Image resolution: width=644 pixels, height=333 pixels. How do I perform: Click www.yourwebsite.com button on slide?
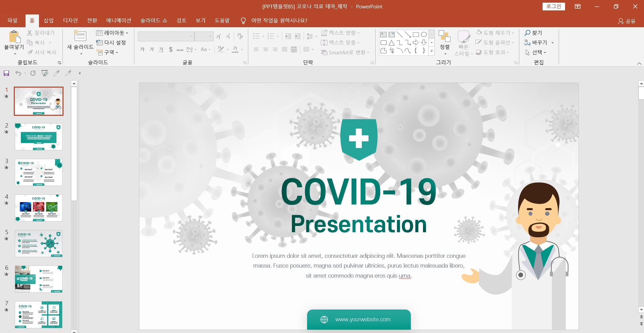coord(359,320)
